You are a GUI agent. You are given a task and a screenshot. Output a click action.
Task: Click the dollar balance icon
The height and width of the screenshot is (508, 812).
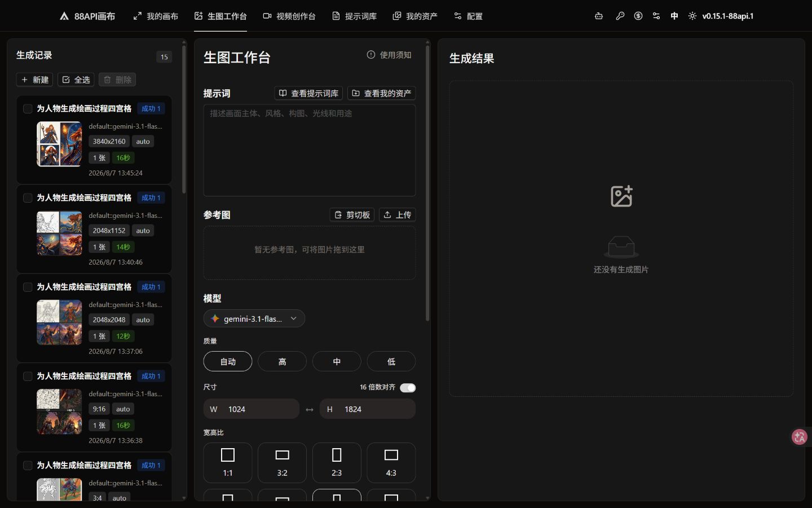tap(638, 16)
